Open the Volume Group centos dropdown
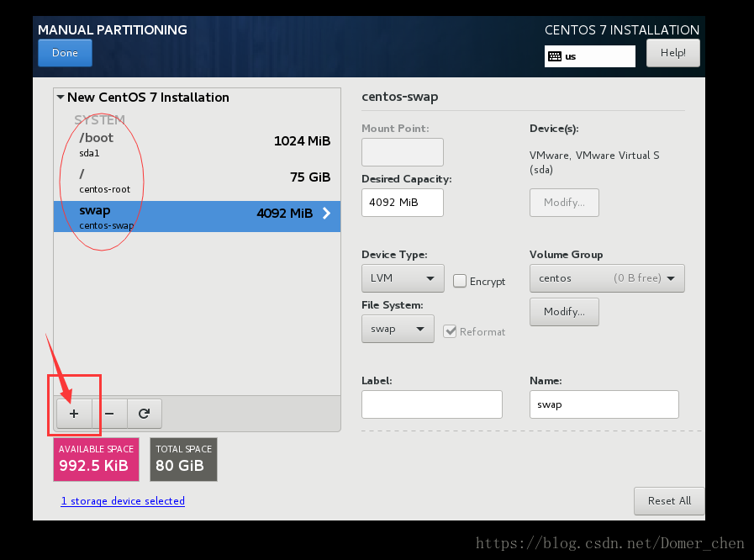 pyautogui.click(x=607, y=278)
